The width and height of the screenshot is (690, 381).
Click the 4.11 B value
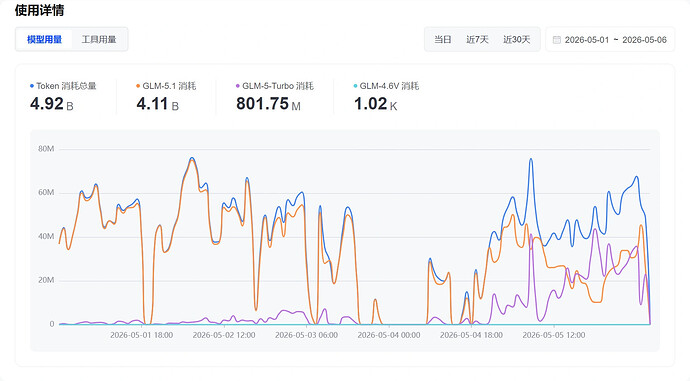pos(158,104)
